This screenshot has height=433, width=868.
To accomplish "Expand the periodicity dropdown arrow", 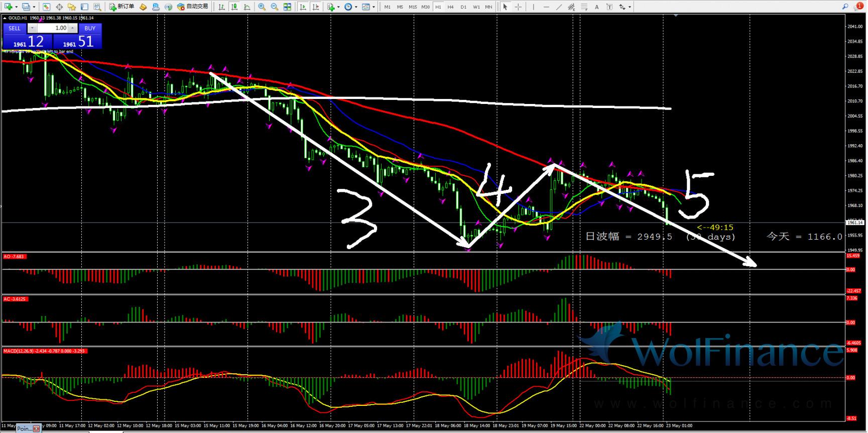I will click(356, 7).
